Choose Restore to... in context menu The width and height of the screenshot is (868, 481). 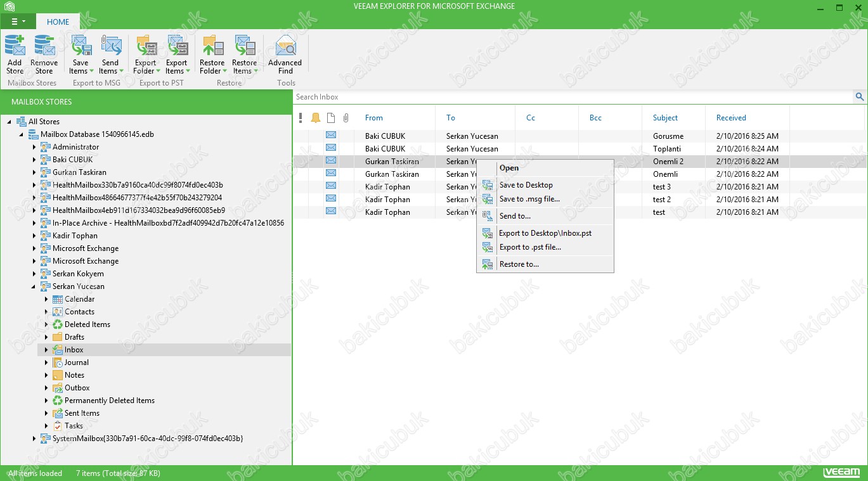545,264
